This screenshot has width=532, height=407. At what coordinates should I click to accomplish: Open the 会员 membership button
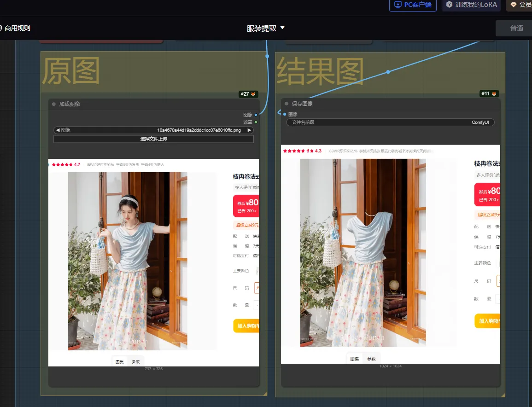coord(520,5)
